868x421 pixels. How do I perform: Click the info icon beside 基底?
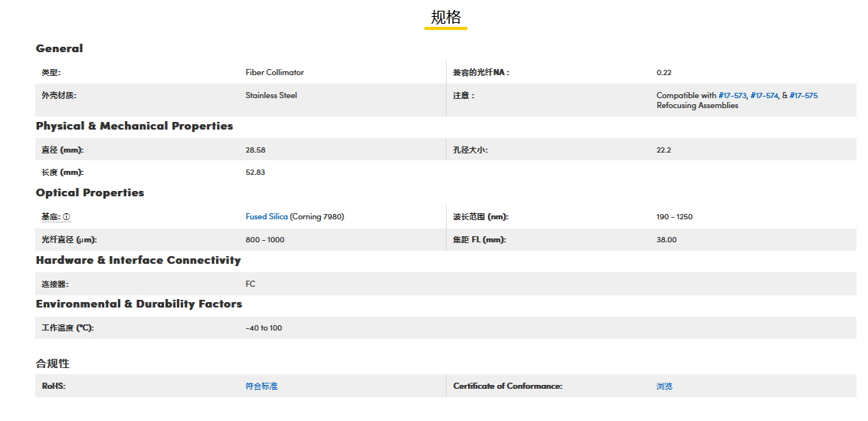click(x=66, y=217)
